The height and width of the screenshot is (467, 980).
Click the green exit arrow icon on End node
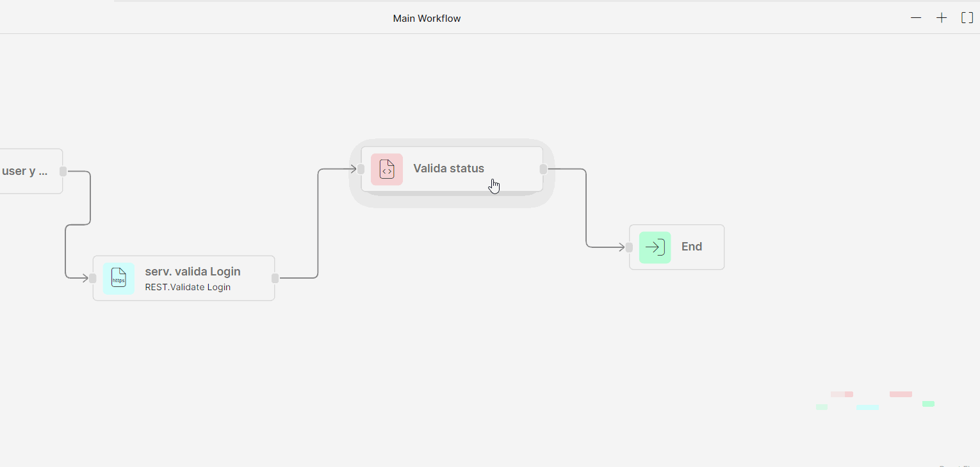coord(654,247)
